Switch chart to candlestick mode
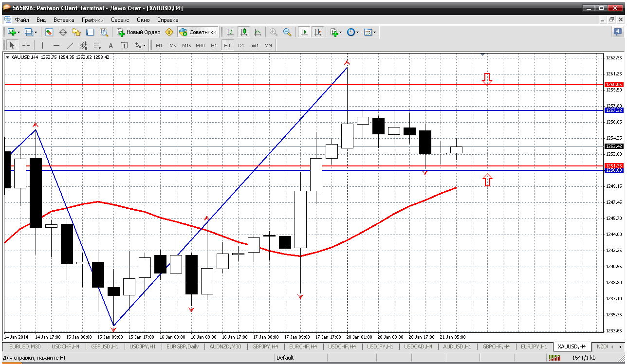This screenshot has height=364, width=627. pos(244,32)
